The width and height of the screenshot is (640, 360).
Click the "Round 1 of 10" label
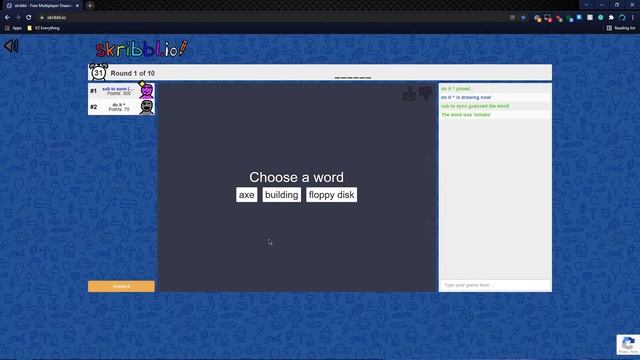pyautogui.click(x=133, y=73)
